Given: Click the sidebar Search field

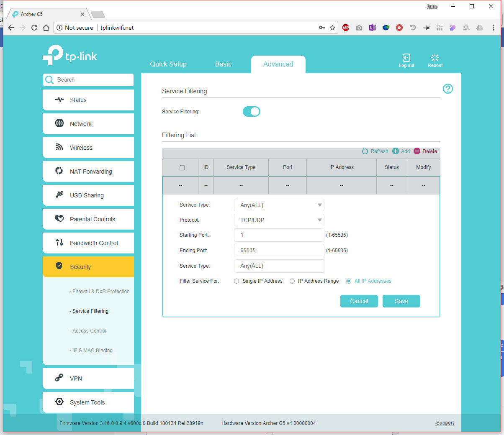Looking at the screenshot, I should pyautogui.click(x=88, y=80).
